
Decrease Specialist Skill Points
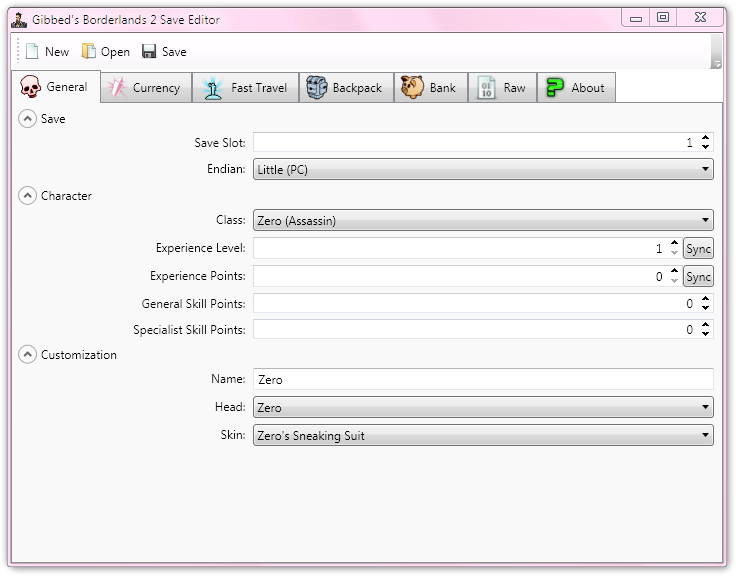coord(705,333)
